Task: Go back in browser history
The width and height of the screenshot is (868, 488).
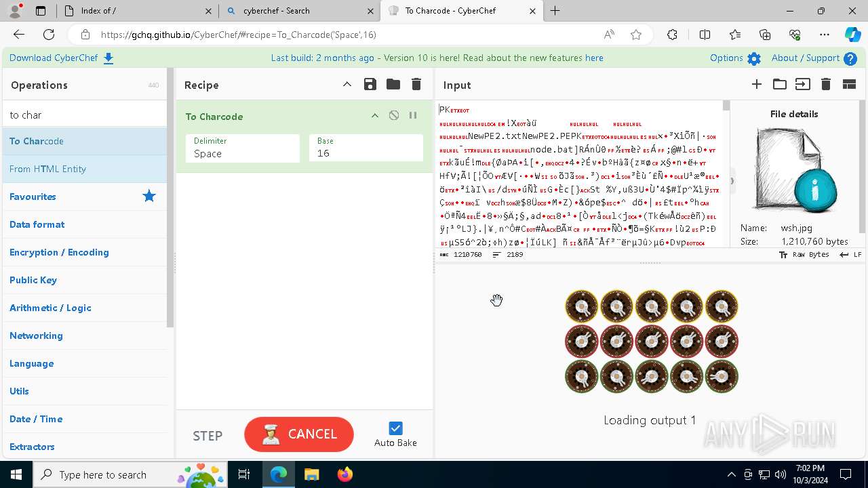Action: point(19,35)
